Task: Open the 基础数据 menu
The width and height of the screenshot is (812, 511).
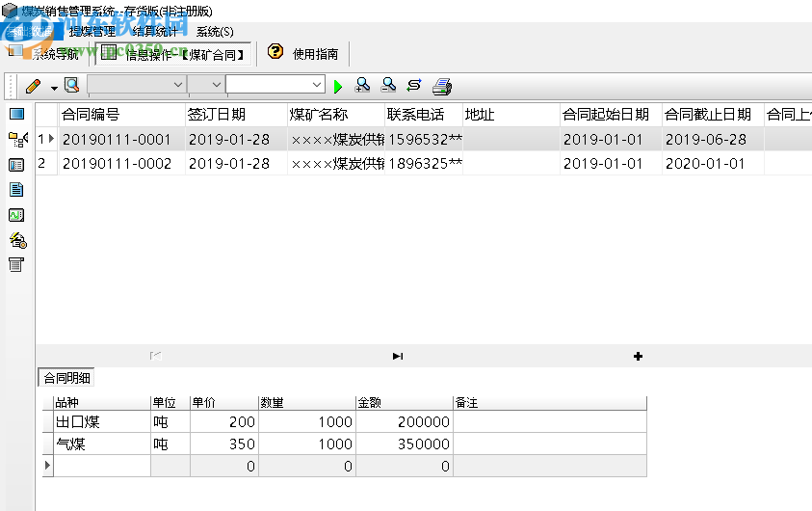Action: [x=30, y=32]
